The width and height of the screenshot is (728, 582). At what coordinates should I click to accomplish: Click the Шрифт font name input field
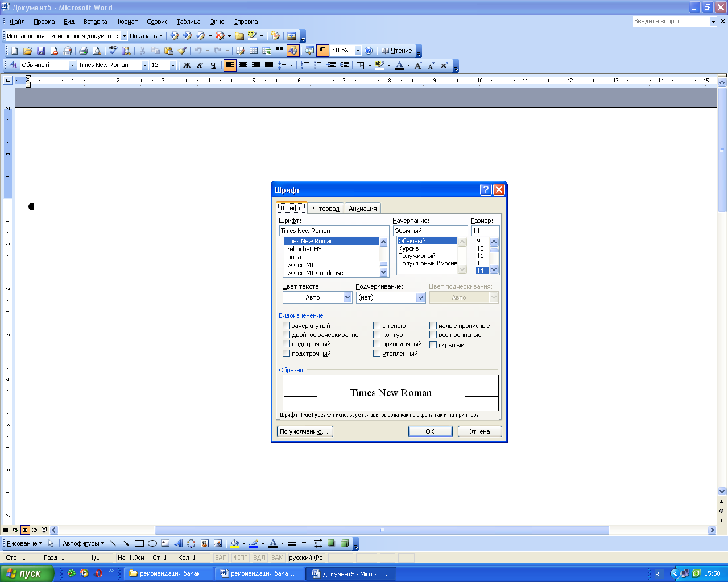(x=334, y=231)
